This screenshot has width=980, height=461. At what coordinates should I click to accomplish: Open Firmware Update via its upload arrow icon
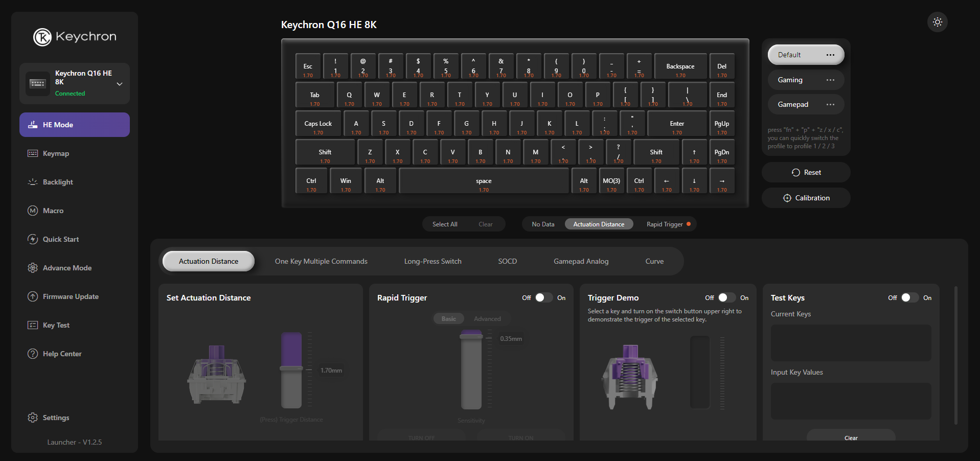pos(33,296)
